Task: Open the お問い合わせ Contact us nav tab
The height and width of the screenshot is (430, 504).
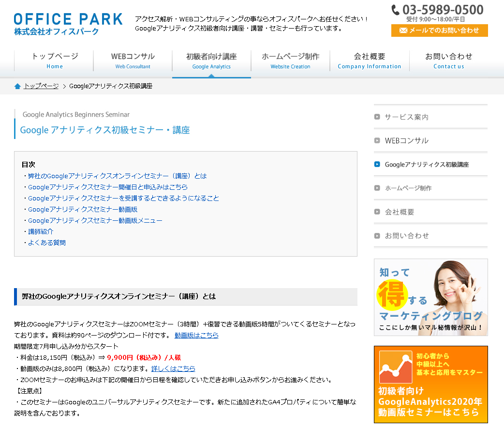Action: [x=449, y=61]
